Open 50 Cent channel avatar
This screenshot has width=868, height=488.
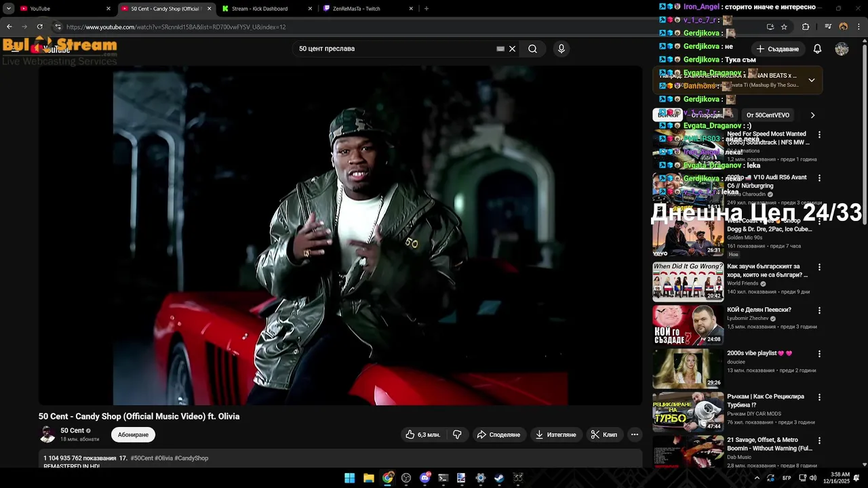[x=47, y=434]
